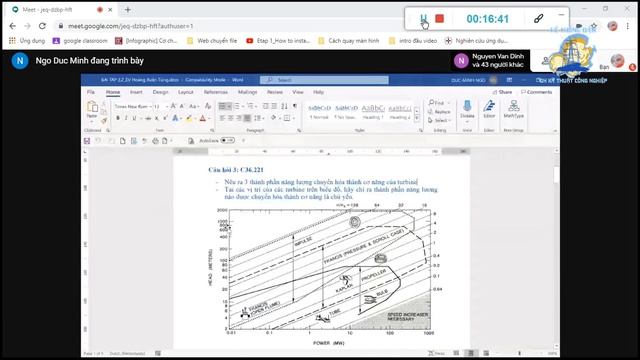Image resolution: width=640 pixels, height=360 pixels.
Task: Toggle the AutoSave switch
Action: click(x=227, y=140)
